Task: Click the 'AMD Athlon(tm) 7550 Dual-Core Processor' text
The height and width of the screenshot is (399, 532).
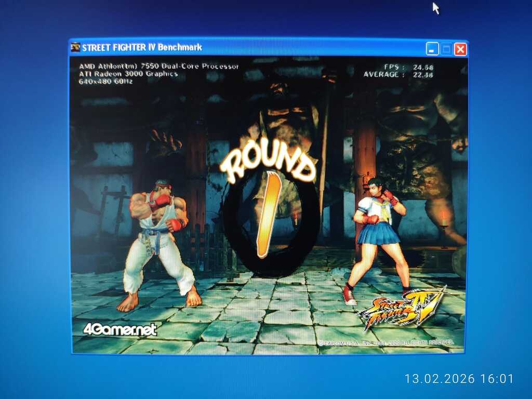Action: [x=159, y=66]
